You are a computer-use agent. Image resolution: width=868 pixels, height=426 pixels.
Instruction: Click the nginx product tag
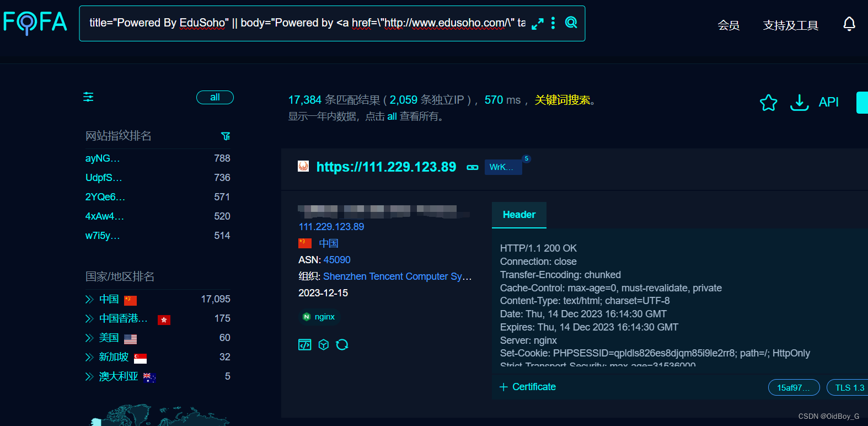coord(319,317)
